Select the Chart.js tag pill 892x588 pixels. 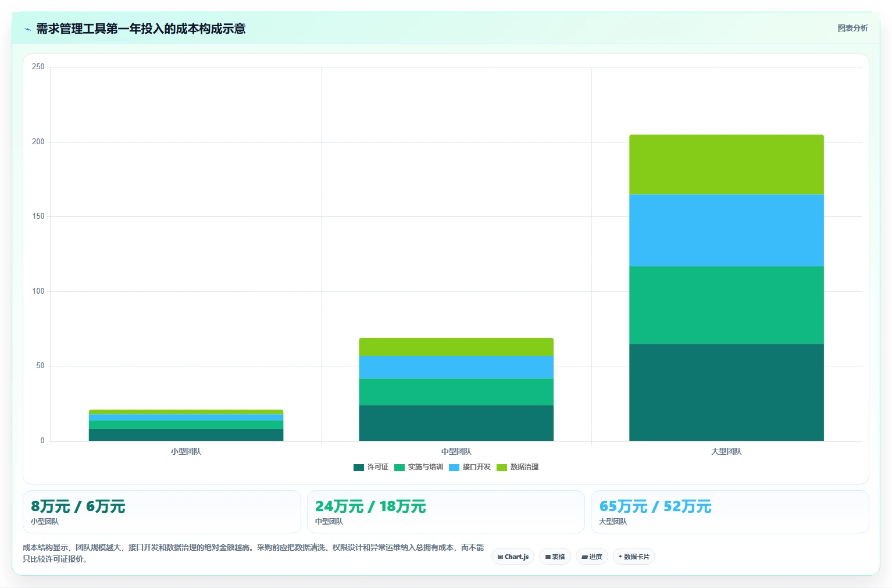click(513, 557)
